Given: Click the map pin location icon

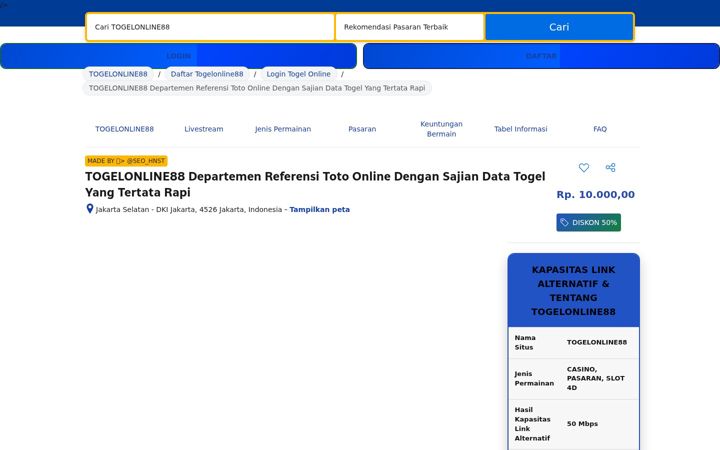Looking at the screenshot, I should (90, 209).
